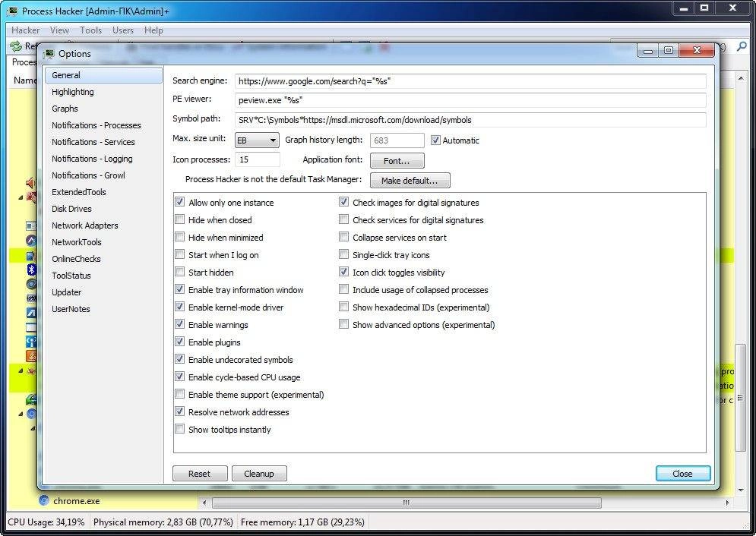Go to Notifications - Processes section
756x536 pixels.
point(96,125)
